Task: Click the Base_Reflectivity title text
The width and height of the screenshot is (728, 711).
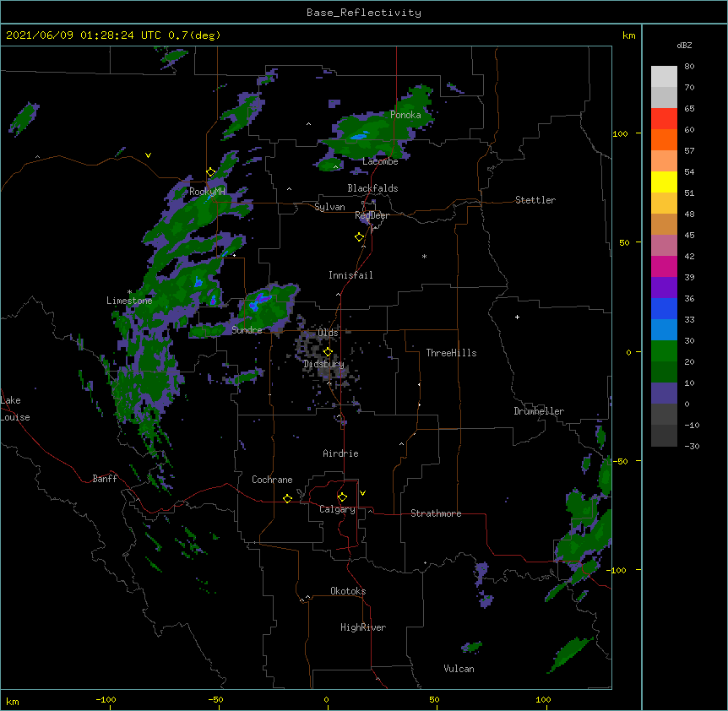Action: (x=364, y=13)
